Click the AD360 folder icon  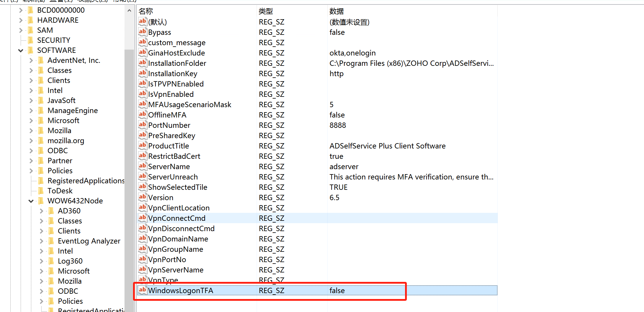[x=51, y=211]
